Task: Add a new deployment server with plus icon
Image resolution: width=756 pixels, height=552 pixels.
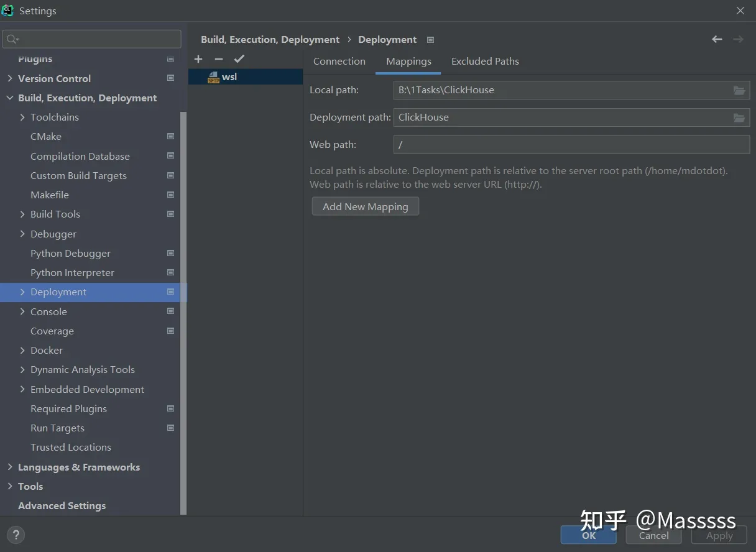Action: tap(198, 59)
